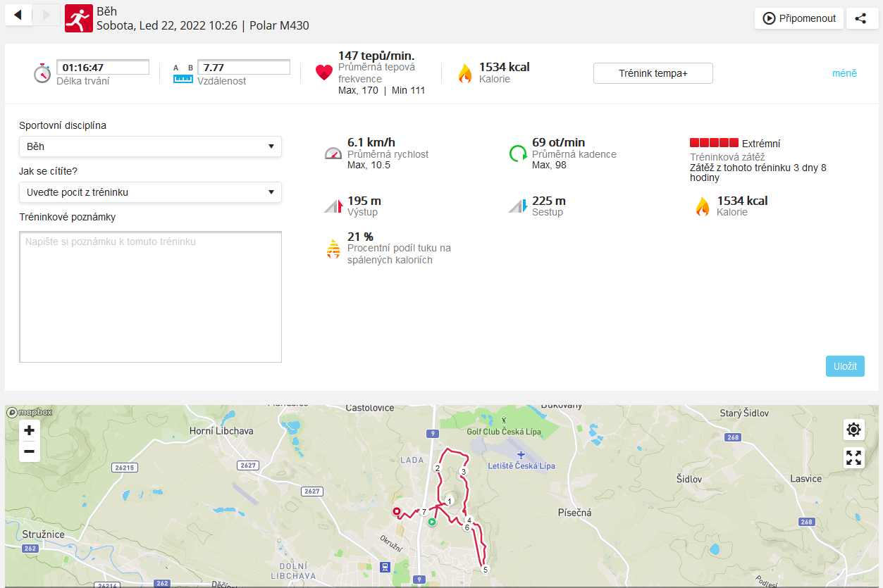Click the red running sport icon
This screenshot has width=883, height=588.
79,18
